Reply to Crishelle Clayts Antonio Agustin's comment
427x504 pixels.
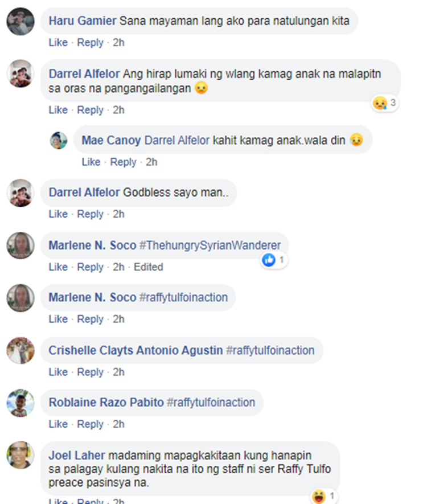coord(91,372)
